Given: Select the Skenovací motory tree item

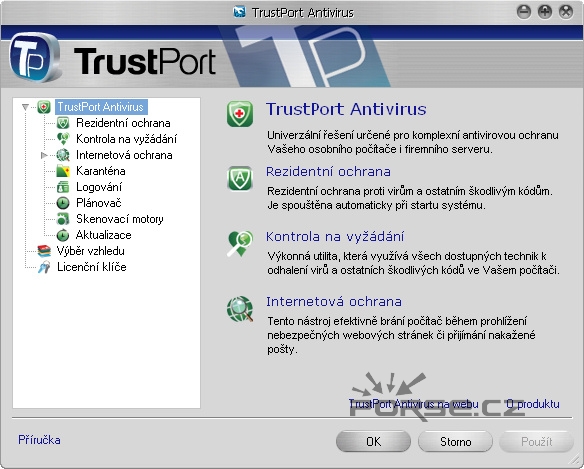Looking at the screenshot, I should pos(120,219).
